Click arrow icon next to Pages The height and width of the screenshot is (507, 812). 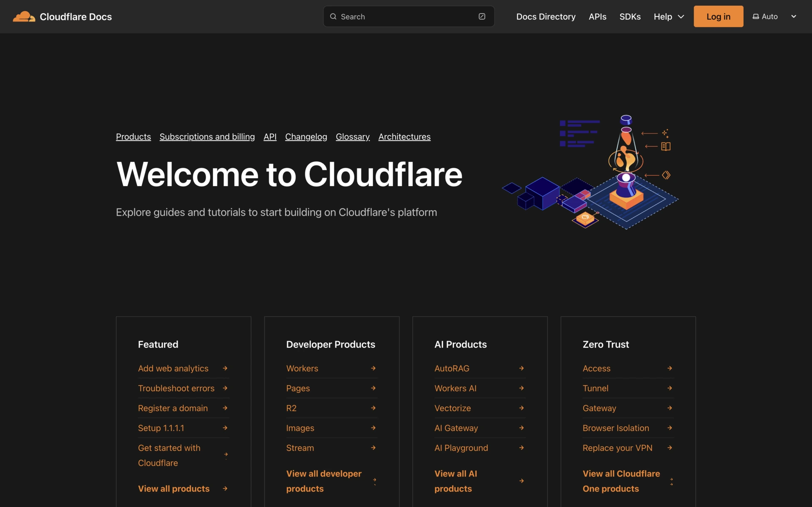tap(373, 388)
